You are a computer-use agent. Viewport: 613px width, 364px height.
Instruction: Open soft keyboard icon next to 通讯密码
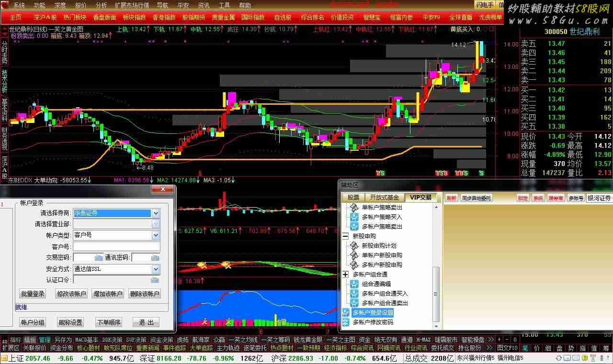pos(155,258)
